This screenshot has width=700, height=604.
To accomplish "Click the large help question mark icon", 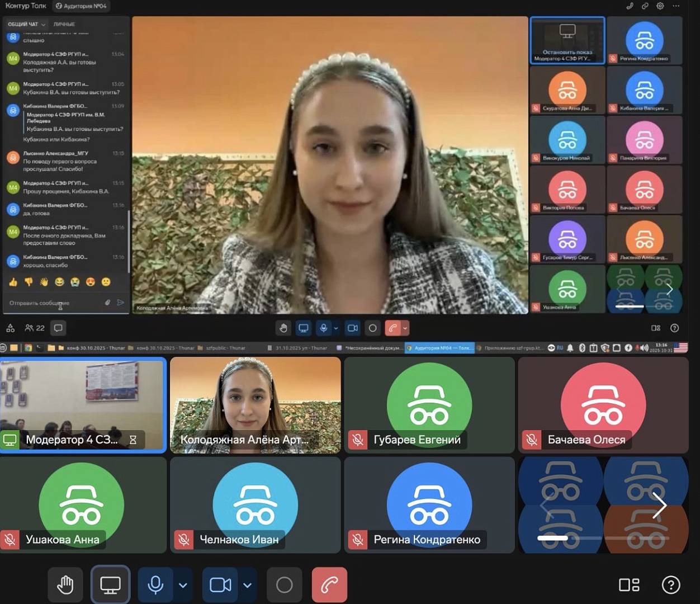I will (x=670, y=585).
